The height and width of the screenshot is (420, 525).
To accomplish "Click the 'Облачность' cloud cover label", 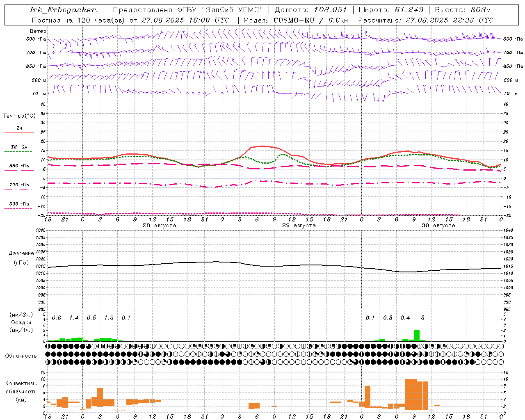I will coord(21,356).
